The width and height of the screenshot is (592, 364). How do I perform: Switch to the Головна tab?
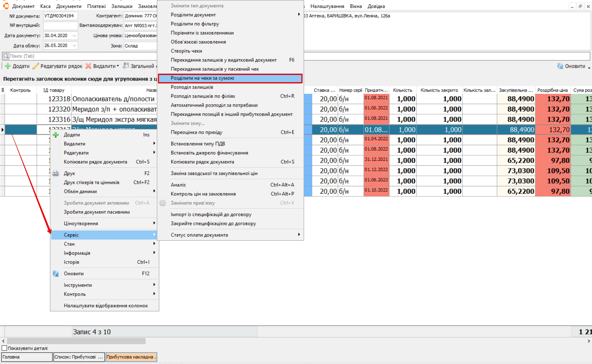pos(27,357)
